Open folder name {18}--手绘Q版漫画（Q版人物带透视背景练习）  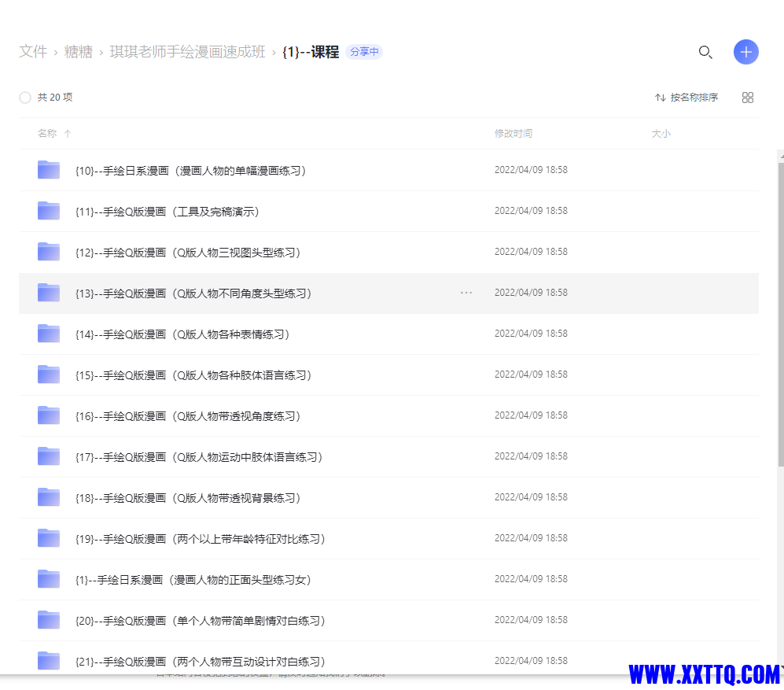(188, 498)
